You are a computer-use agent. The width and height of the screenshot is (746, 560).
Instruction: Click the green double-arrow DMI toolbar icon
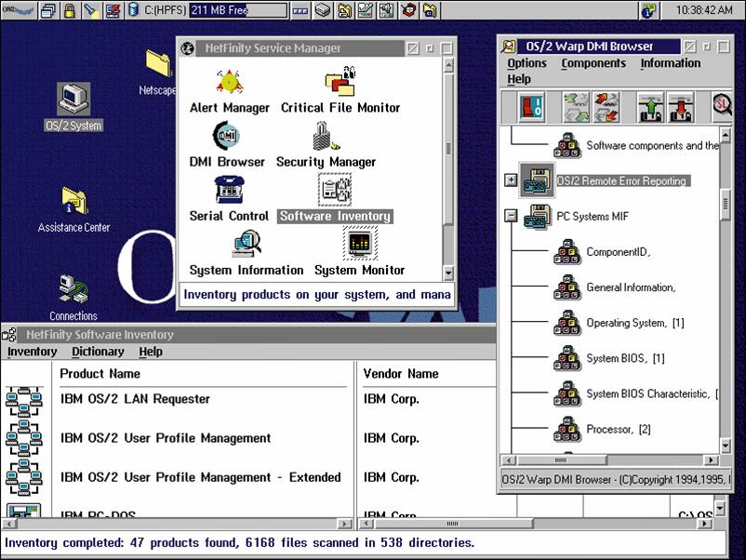coord(576,107)
